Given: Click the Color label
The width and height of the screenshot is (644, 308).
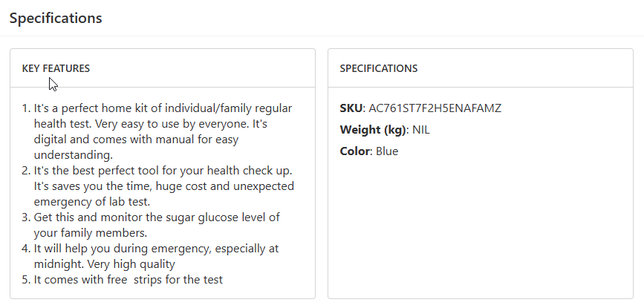Looking at the screenshot, I should click(x=354, y=151).
